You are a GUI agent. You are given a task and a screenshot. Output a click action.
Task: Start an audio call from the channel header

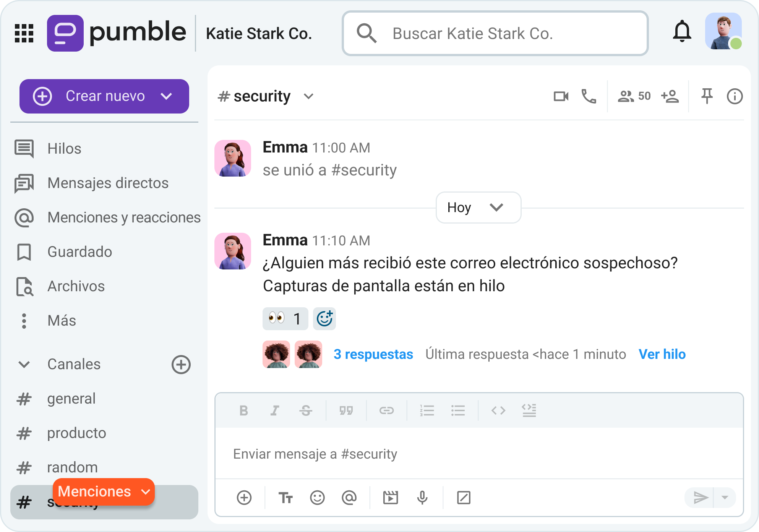pyautogui.click(x=588, y=96)
